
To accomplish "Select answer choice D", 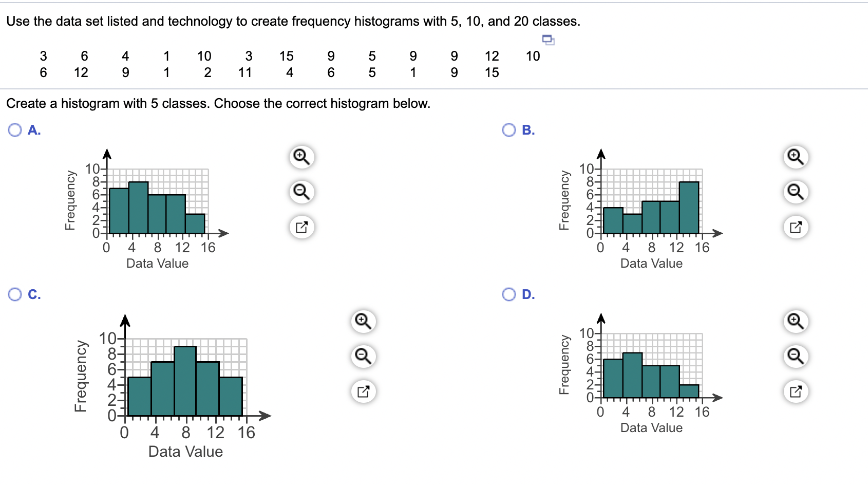I will pyautogui.click(x=508, y=294).
